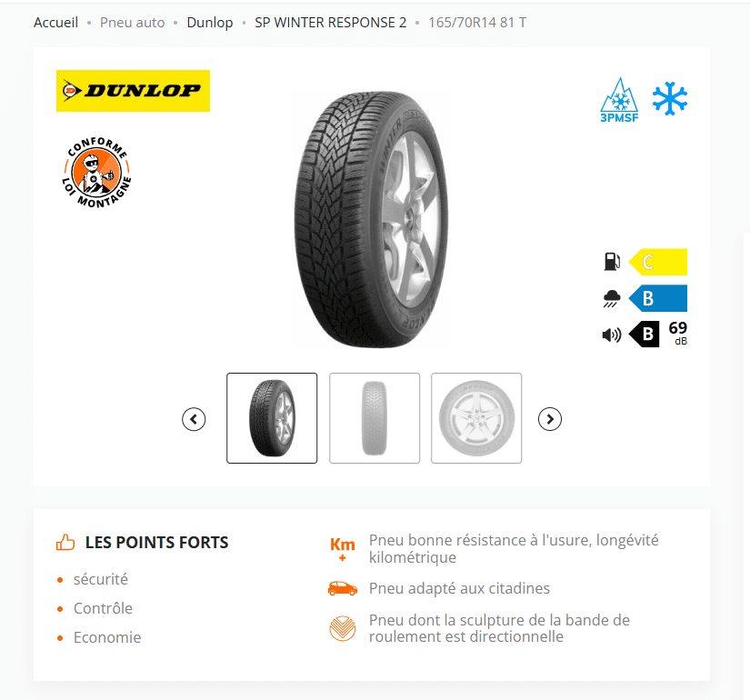
Task: Go to next image with right arrow
Action: [550, 419]
